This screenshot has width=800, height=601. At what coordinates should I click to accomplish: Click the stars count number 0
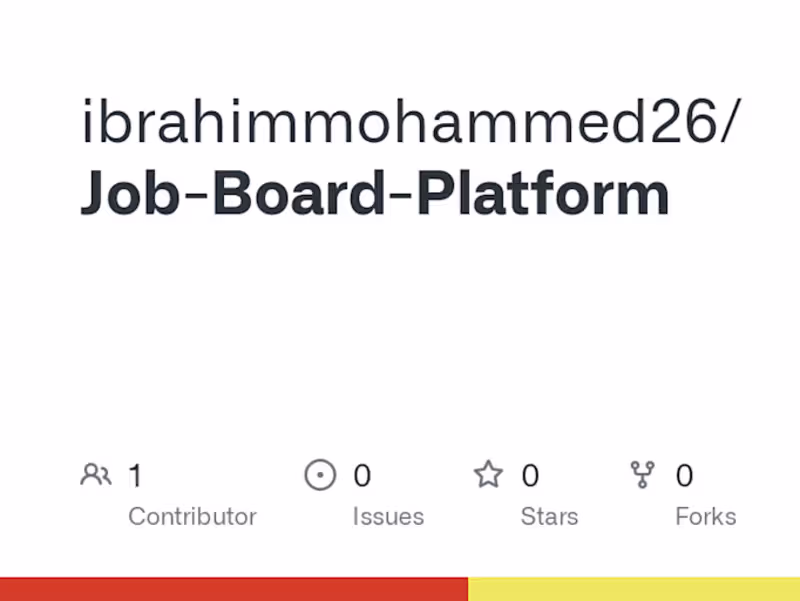click(530, 476)
